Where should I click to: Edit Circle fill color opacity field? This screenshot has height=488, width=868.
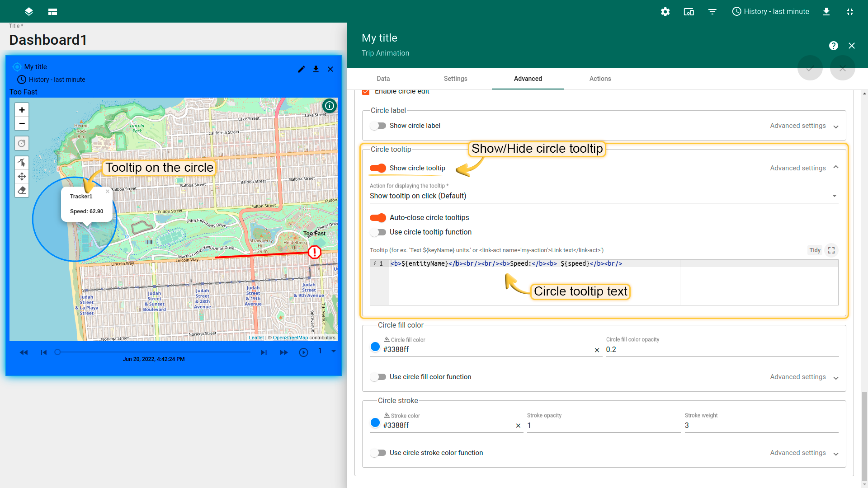(x=722, y=349)
